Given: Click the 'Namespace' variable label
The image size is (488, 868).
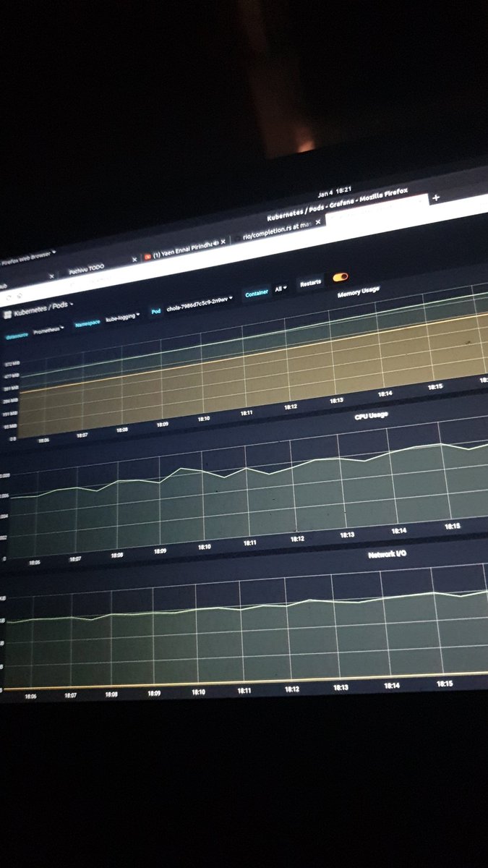Looking at the screenshot, I should [88, 323].
